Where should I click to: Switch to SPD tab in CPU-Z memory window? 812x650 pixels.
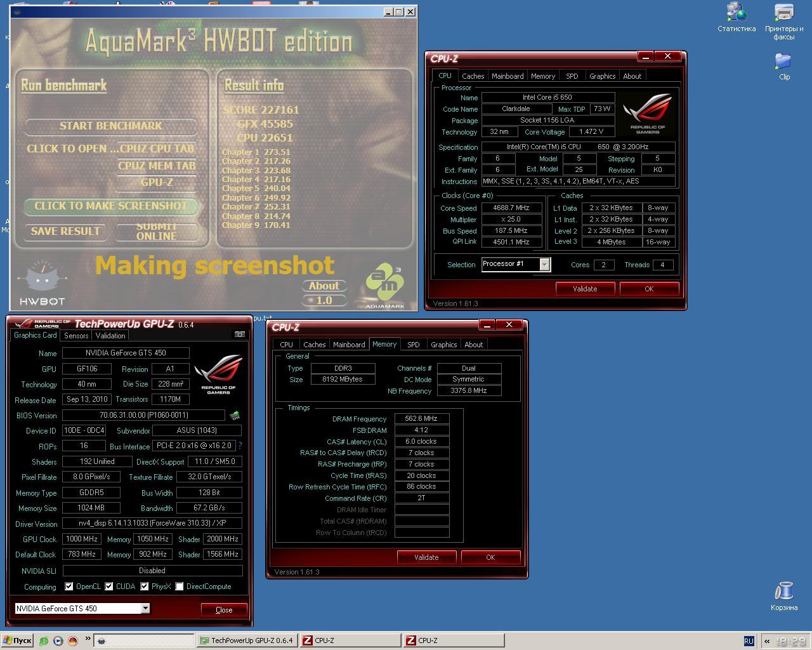[x=414, y=345]
